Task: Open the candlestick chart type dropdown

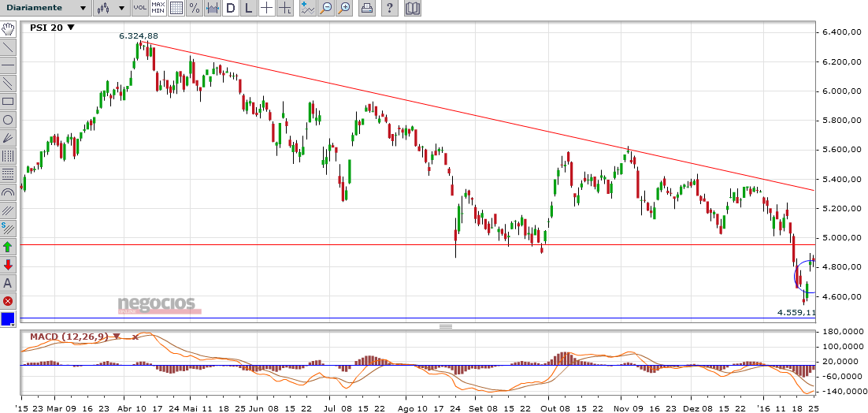Action: coord(111,8)
